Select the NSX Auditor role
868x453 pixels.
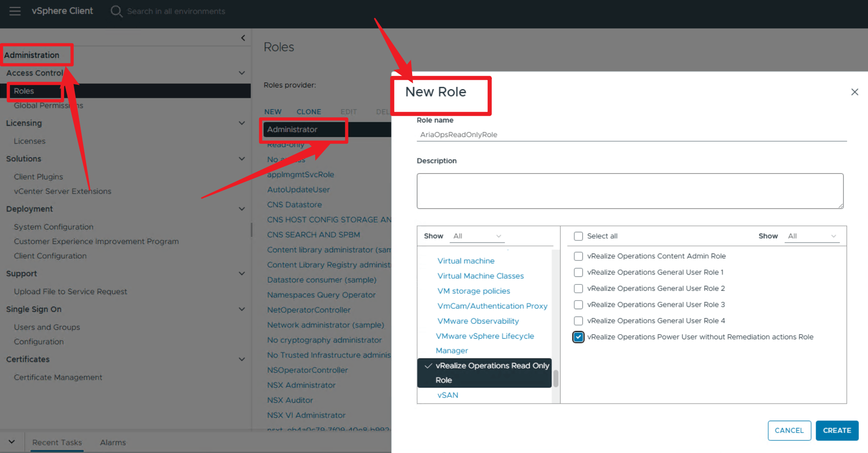point(290,400)
